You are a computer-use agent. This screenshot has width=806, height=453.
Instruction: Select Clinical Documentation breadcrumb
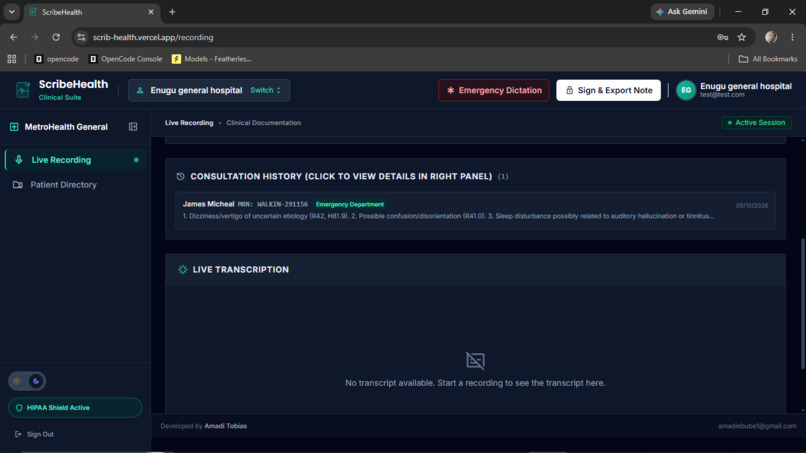coord(264,123)
